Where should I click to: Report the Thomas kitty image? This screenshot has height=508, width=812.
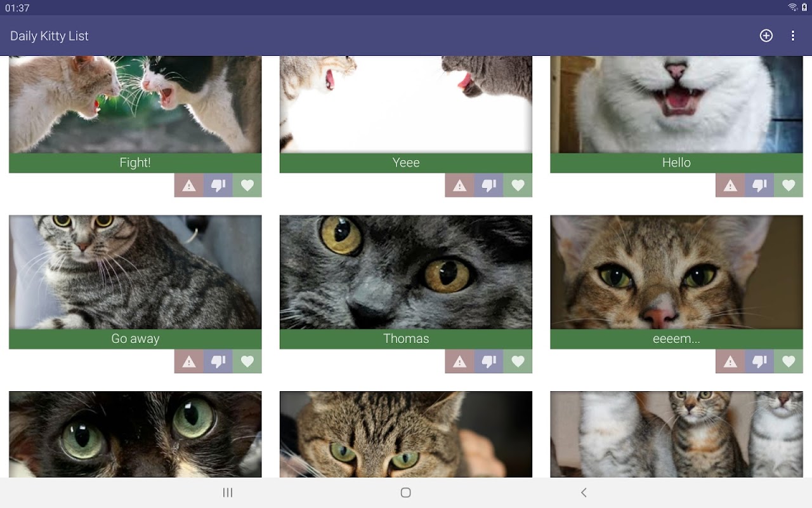point(460,361)
